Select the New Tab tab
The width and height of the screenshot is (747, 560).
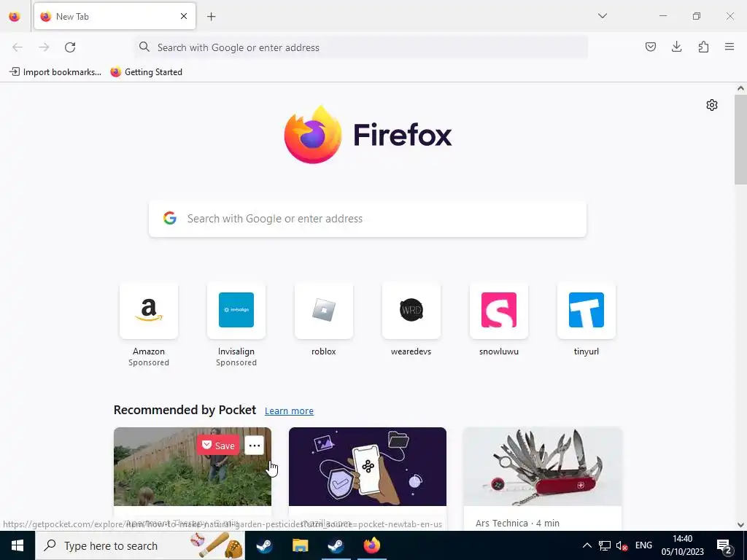pos(115,16)
